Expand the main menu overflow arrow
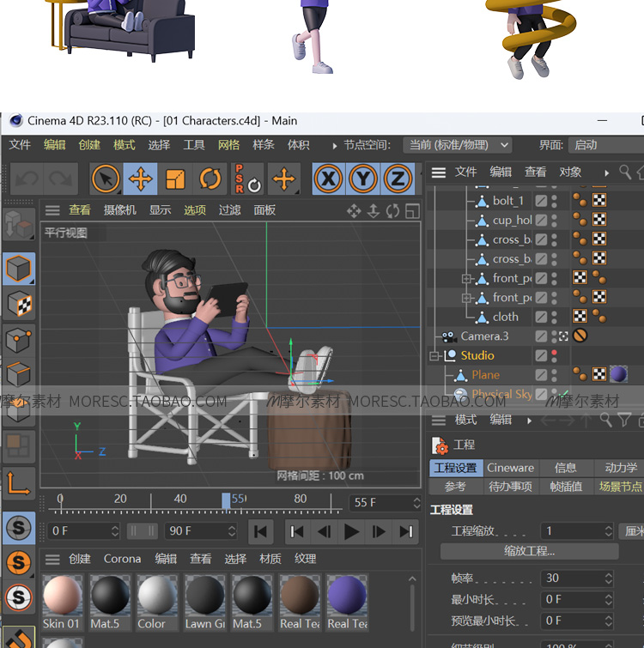This screenshot has height=648, width=644. click(x=334, y=146)
